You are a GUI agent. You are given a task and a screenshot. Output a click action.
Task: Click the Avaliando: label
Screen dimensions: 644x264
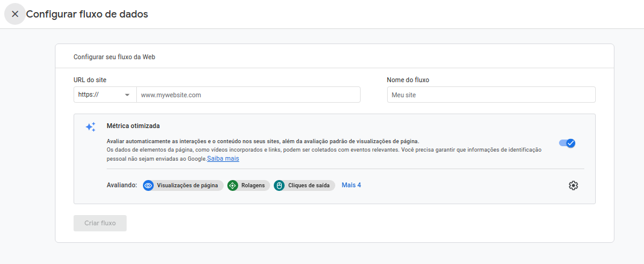(122, 185)
